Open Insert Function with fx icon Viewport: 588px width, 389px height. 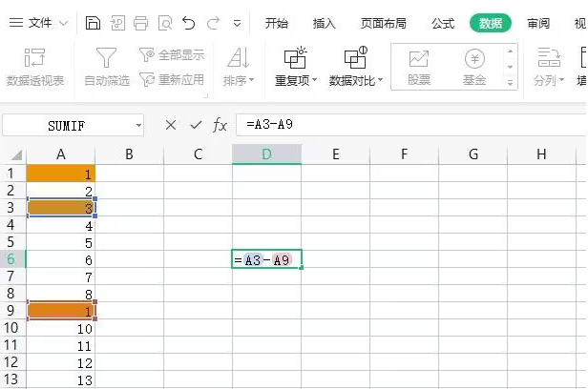point(220,125)
